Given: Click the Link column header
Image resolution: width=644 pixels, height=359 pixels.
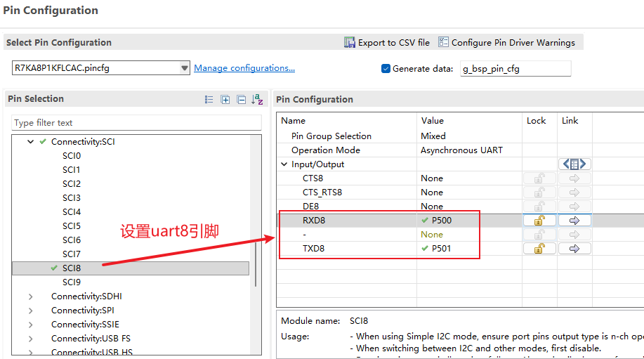Looking at the screenshot, I should click(570, 121).
